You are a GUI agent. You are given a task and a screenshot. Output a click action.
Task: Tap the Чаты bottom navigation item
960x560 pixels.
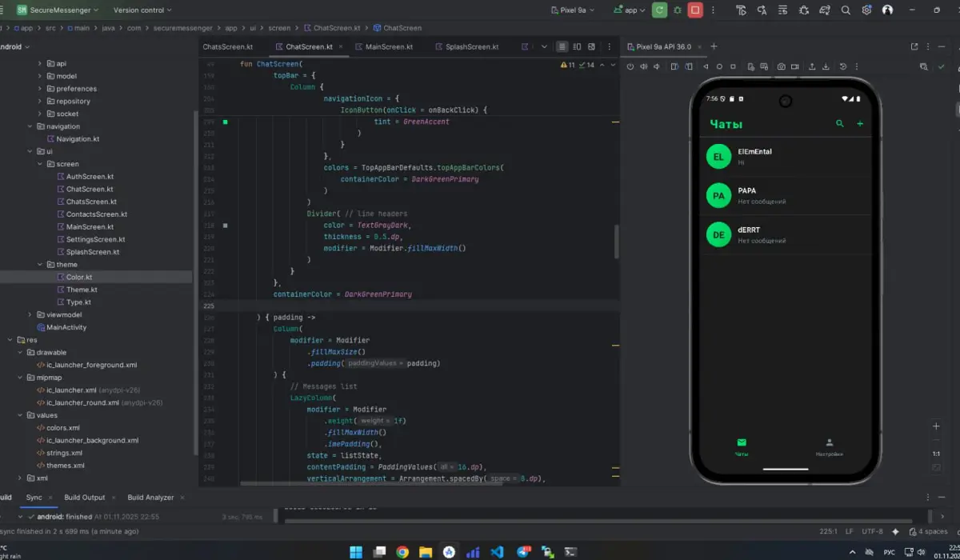click(x=742, y=447)
